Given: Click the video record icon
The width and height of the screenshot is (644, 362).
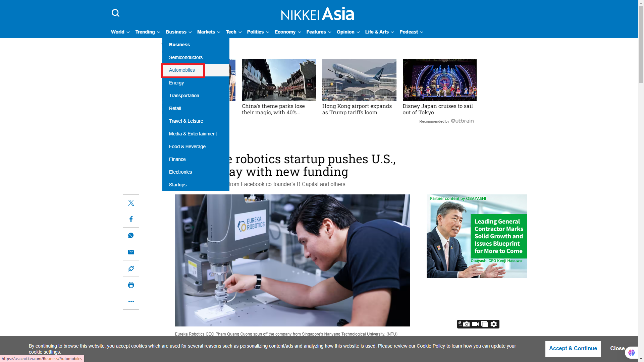Looking at the screenshot, I should tap(475, 324).
